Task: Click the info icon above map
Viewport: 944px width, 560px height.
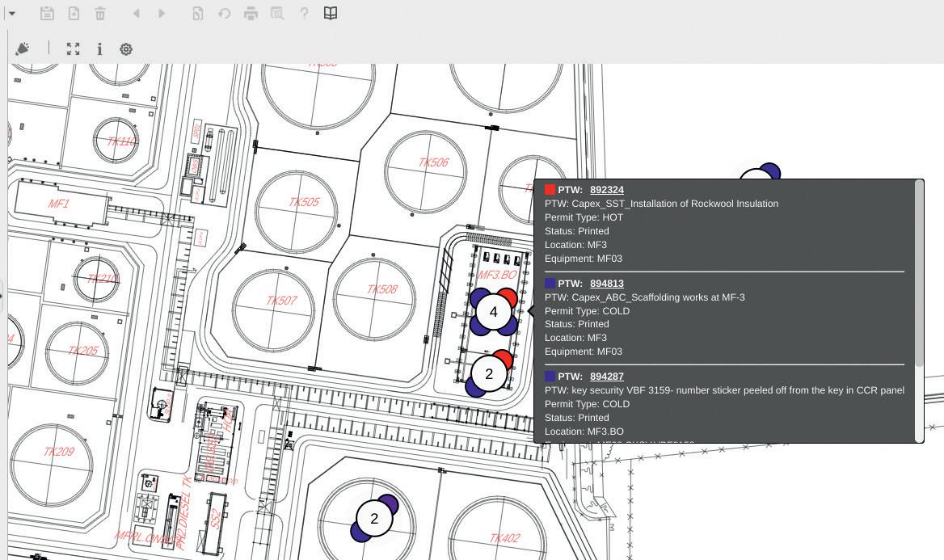Action: tap(99, 49)
